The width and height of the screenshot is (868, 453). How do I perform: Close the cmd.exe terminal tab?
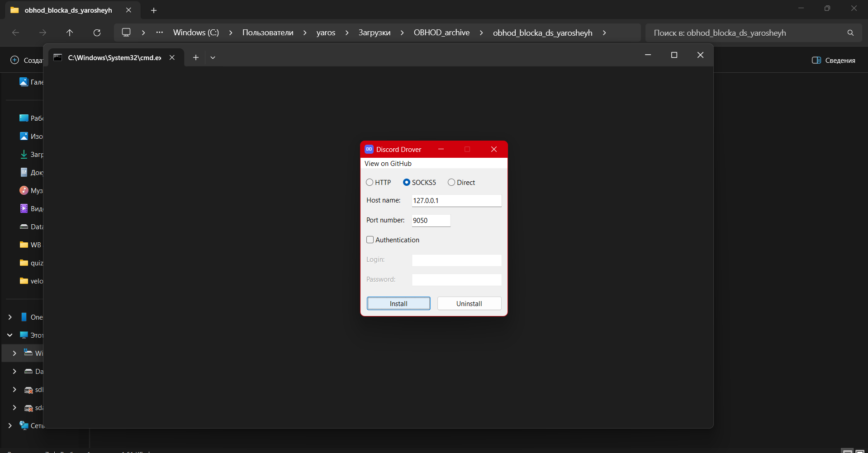coord(172,57)
